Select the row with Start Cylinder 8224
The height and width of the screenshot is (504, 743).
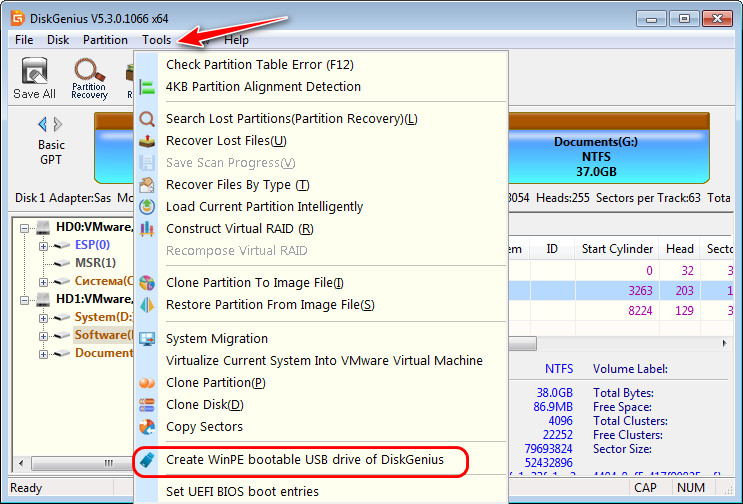coord(621,311)
